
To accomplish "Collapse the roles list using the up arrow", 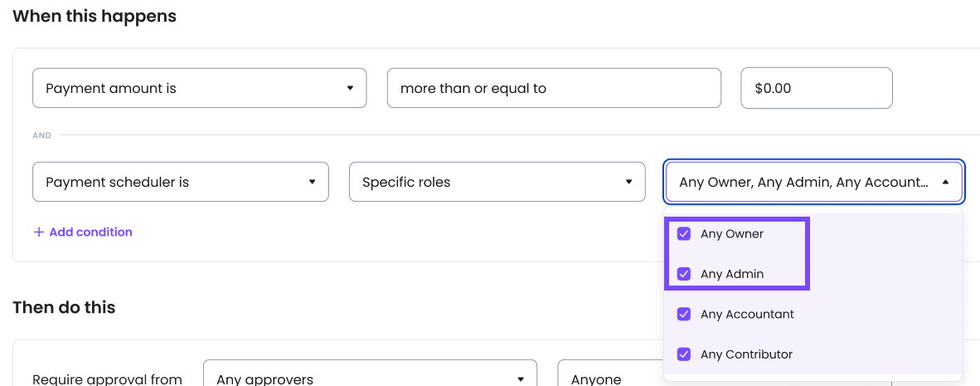I will coord(945,182).
